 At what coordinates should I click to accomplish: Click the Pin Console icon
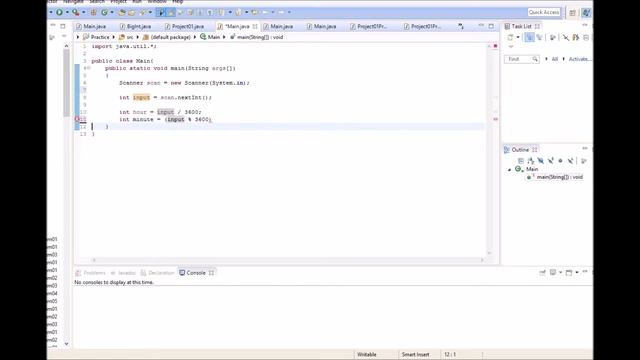click(542, 273)
